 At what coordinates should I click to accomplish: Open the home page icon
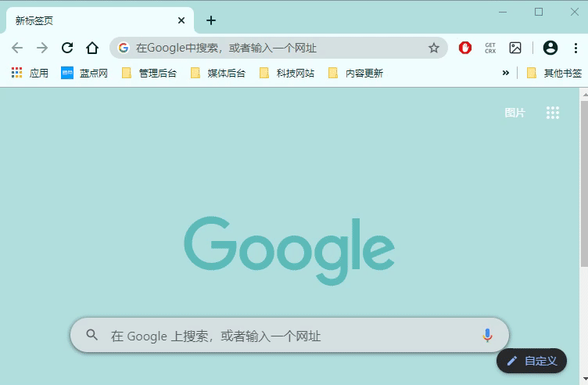tap(92, 48)
